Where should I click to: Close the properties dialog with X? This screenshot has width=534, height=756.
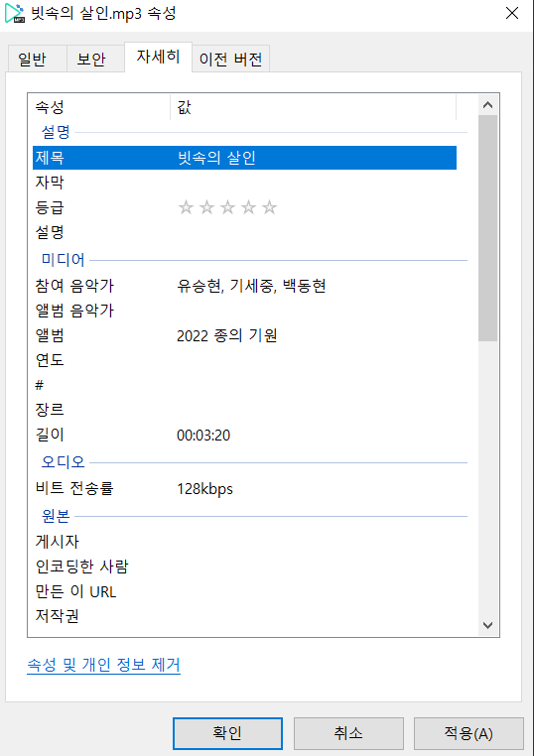512,13
